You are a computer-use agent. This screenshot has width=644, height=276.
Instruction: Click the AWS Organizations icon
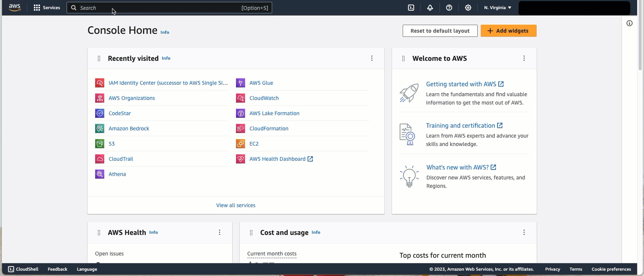(100, 98)
